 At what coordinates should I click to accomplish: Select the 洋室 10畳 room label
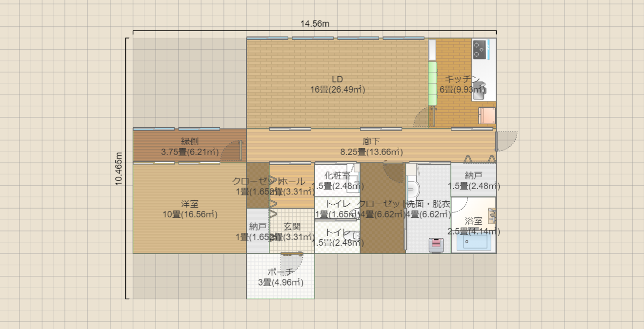tap(190, 209)
